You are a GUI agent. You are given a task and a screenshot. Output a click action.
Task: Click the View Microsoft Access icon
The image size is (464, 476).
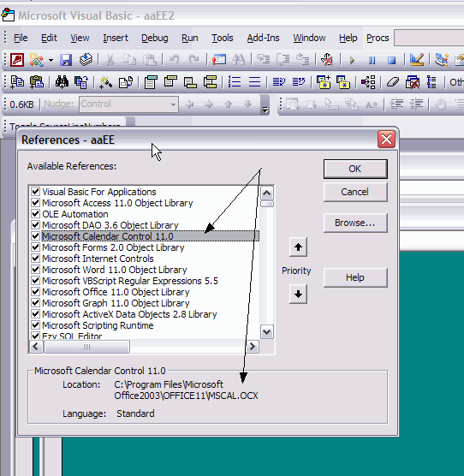pos(17,60)
